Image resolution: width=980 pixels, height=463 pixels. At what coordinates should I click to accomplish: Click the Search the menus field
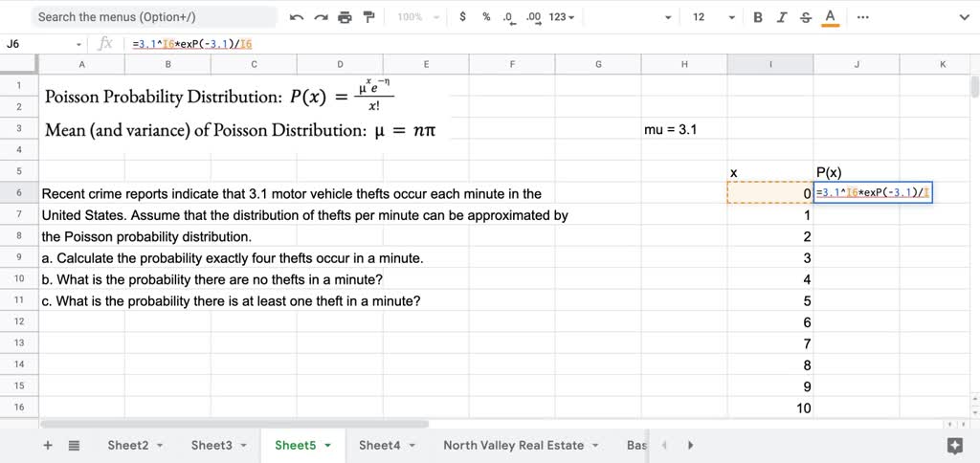pos(154,17)
